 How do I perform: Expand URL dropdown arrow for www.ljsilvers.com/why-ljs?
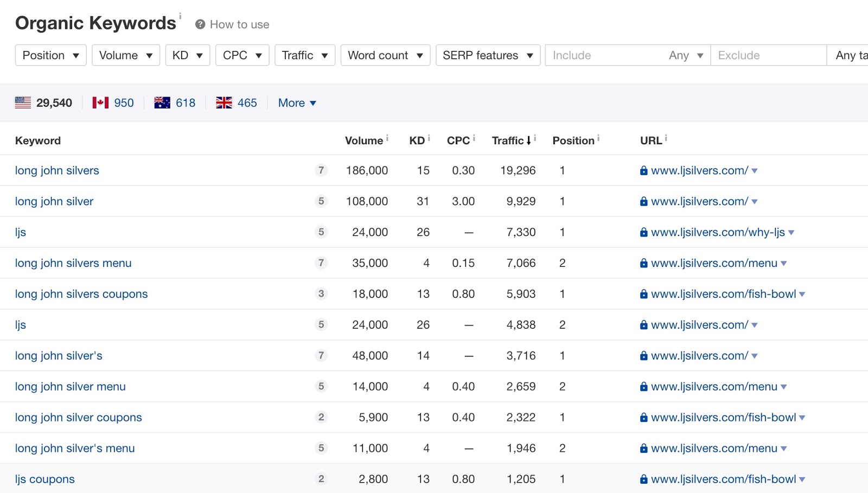pyautogui.click(x=792, y=233)
